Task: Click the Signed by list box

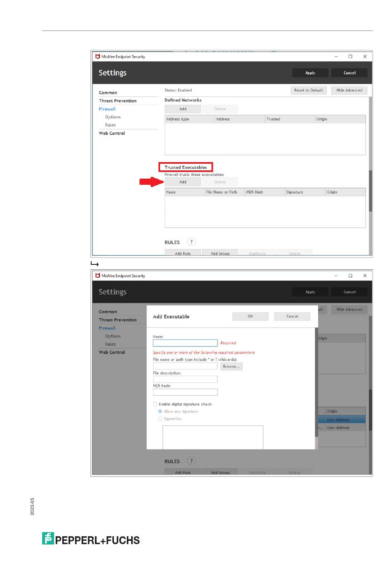Action: click(213, 437)
